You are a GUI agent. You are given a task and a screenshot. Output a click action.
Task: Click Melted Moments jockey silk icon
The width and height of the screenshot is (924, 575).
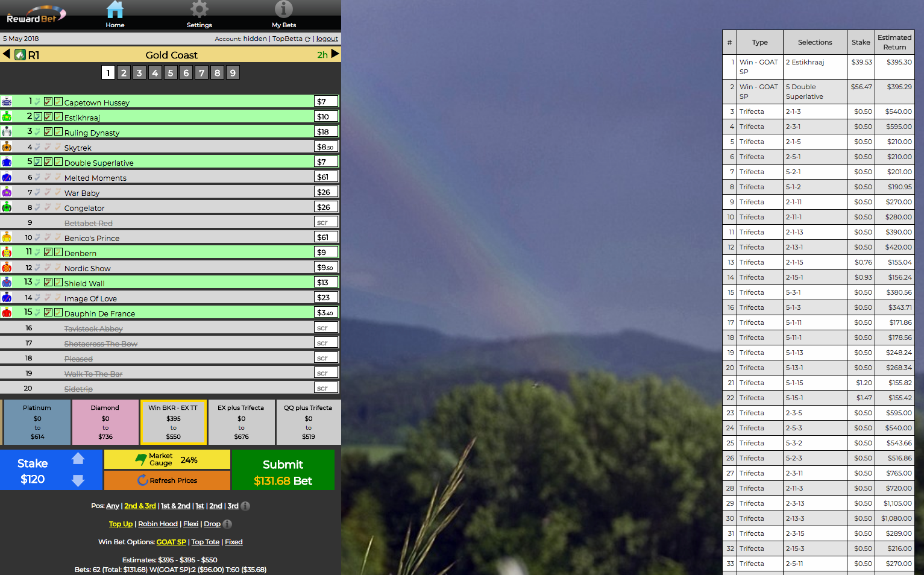tap(7, 177)
